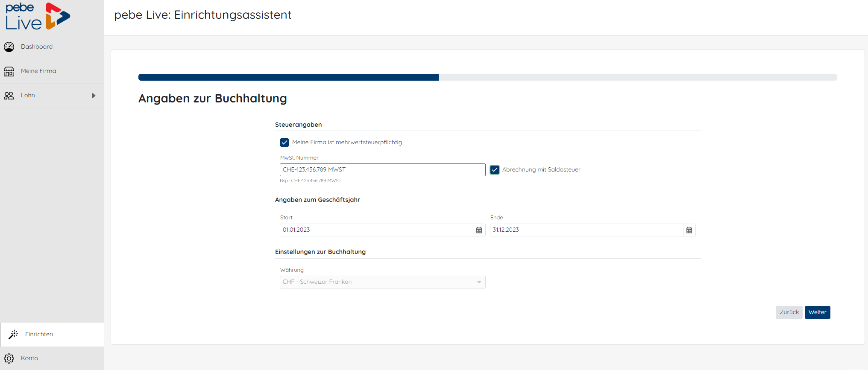Open the Start date calendar picker
This screenshot has height=370, width=868.
479,230
